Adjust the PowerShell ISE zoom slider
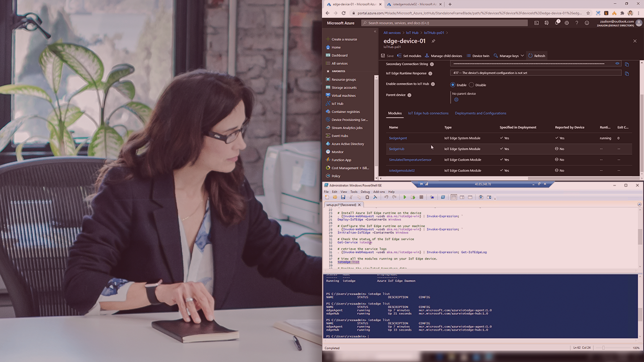This screenshot has width=644, height=362. tap(604, 348)
